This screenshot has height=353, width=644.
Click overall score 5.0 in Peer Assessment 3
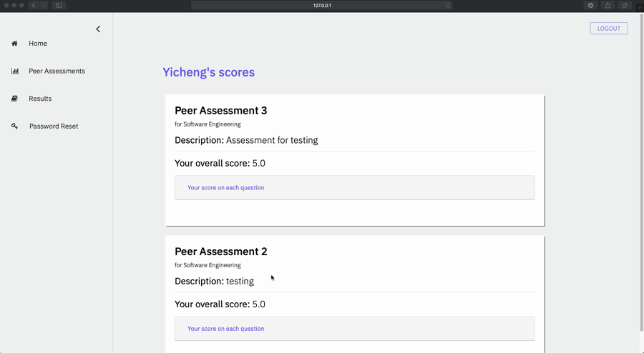point(220,163)
